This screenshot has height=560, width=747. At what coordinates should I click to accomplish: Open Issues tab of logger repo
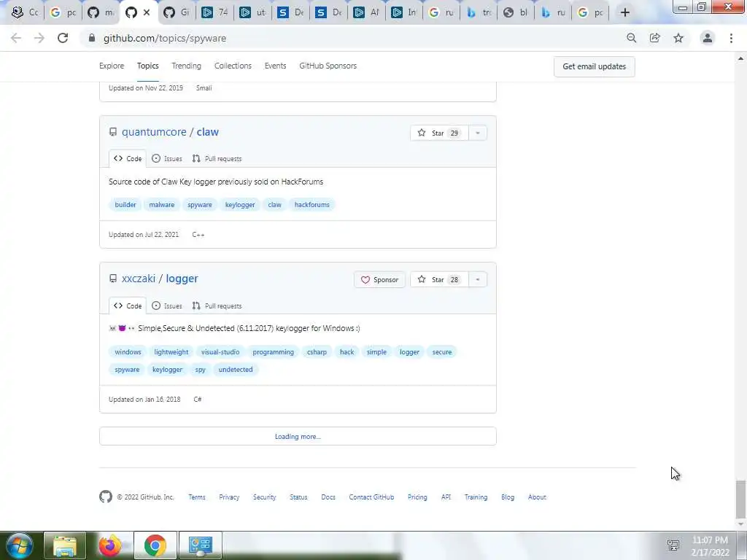coord(167,306)
